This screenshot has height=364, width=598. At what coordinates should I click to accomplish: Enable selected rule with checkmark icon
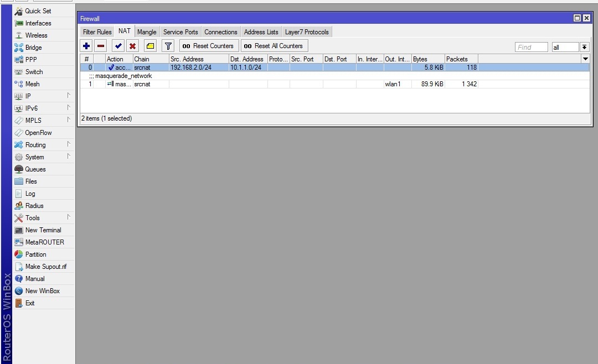(x=118, y=46)
